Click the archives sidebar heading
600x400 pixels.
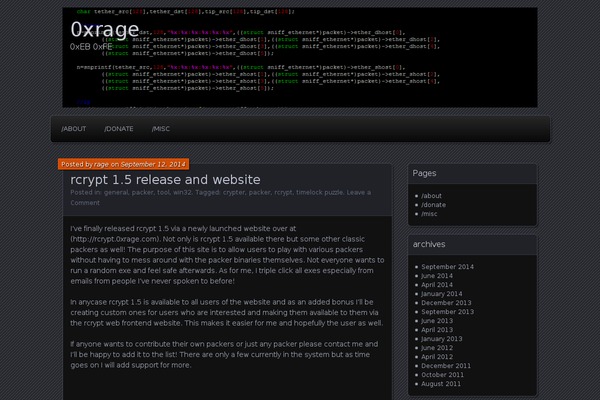(x=429, y=244)
